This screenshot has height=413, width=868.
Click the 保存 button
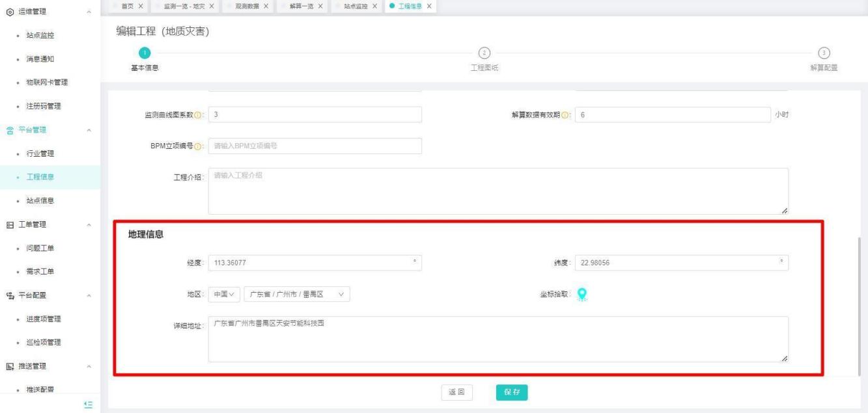point(511,392)
